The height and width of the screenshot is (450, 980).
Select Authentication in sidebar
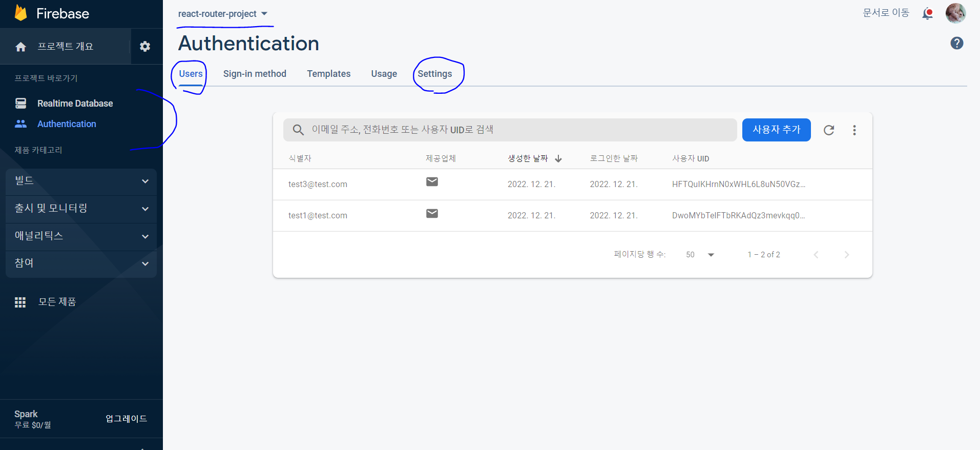click(67, 124)
